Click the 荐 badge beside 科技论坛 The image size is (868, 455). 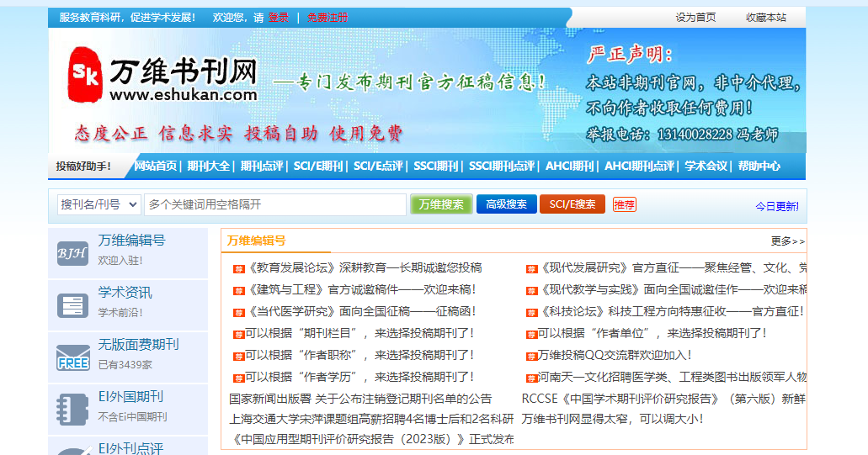click(531, 312)
